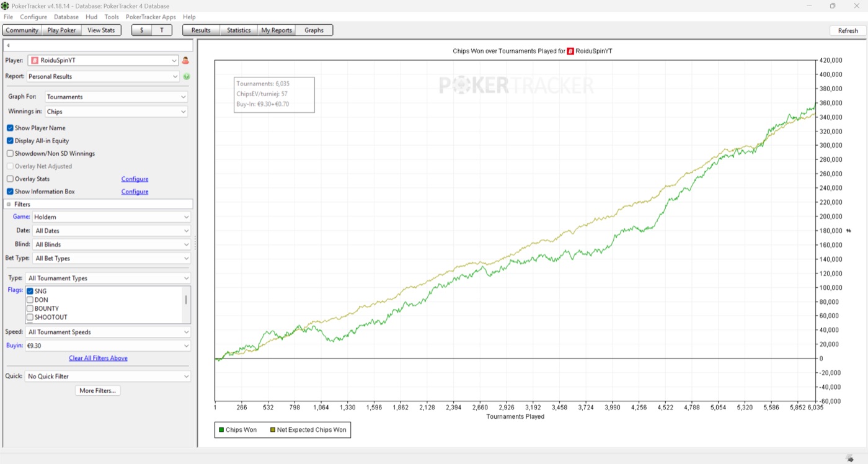The height and width of the screenshot is (464, 868).
Task: Open the File menu
Action: coord(8,17)
